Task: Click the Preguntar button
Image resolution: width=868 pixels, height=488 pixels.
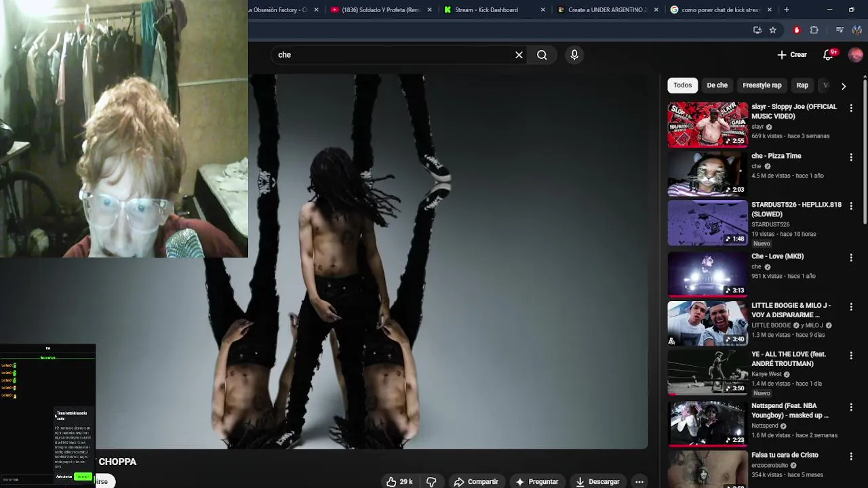Action: pyautogui.click(x=536, y=481)
